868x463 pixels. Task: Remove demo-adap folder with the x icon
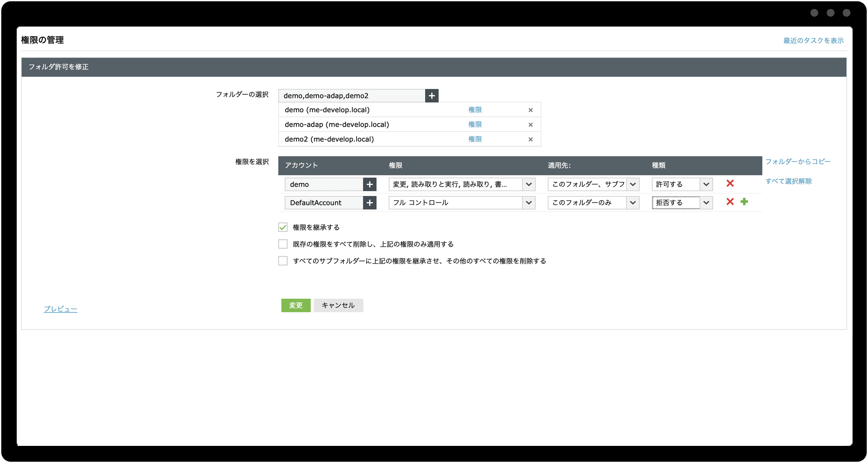click(x=531, y=125)
